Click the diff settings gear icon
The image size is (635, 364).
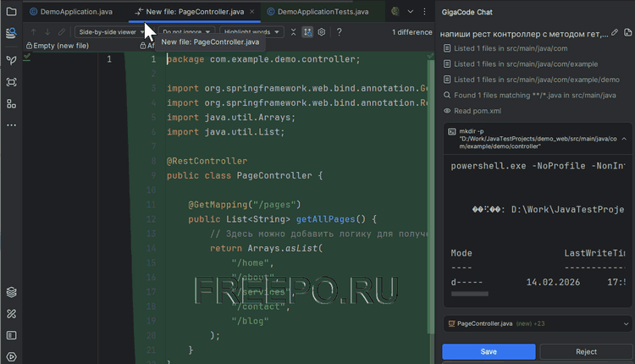[x=322, y=32]
